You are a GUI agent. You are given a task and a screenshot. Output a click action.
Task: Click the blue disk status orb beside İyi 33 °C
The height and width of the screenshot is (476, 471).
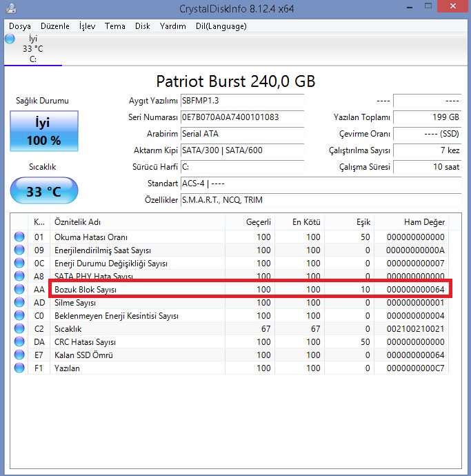pos(10,39)
